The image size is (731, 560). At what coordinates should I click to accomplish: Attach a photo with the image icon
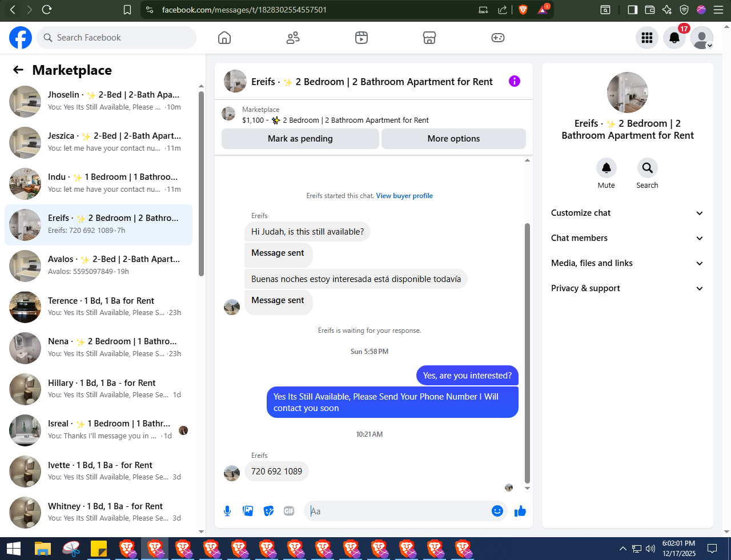pos(248,511)
